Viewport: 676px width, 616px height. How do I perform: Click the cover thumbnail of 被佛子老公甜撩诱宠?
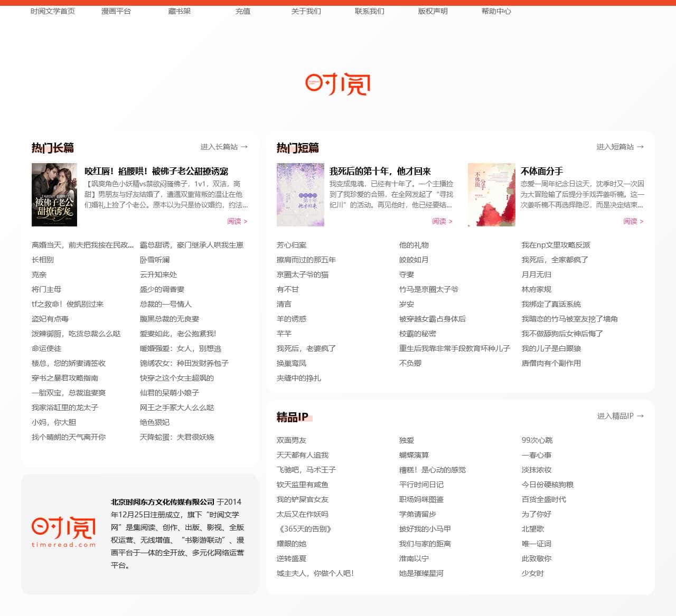[x=54, y=194]
